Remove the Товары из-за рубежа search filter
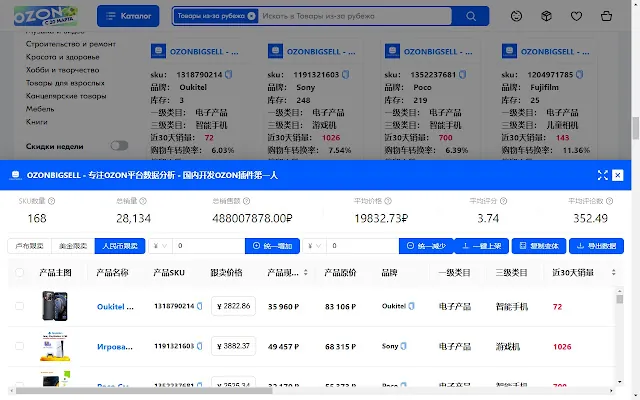Viewport: 640px width, 400px height. [x=251, y=16]
